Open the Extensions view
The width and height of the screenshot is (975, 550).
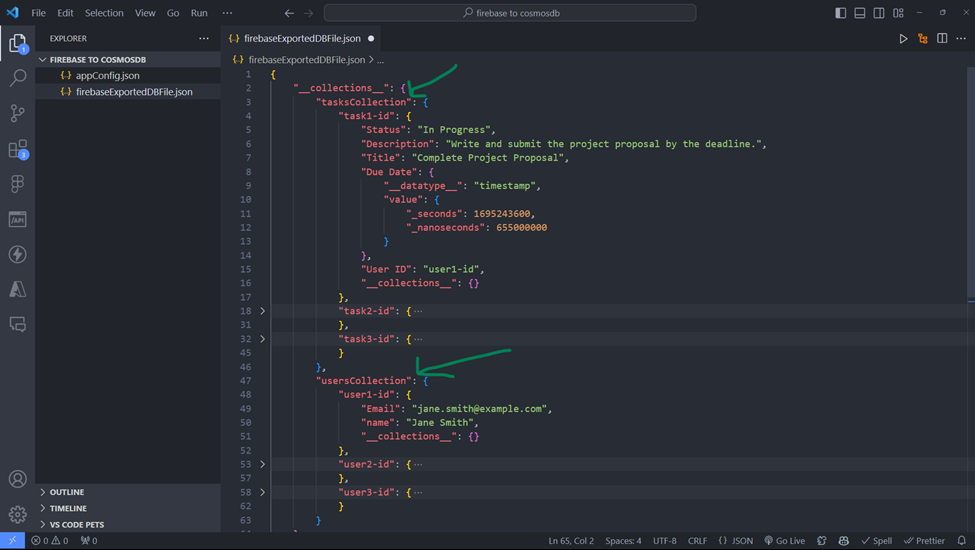18,149
